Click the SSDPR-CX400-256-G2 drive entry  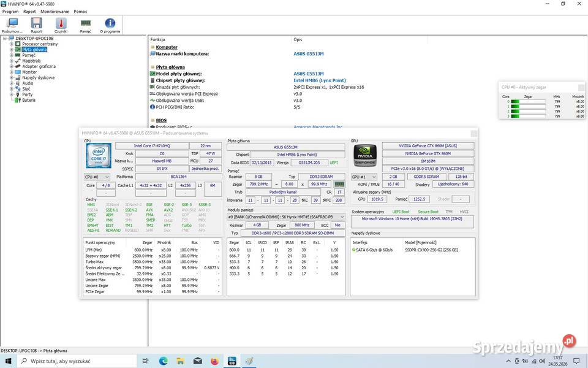point(431,250)
